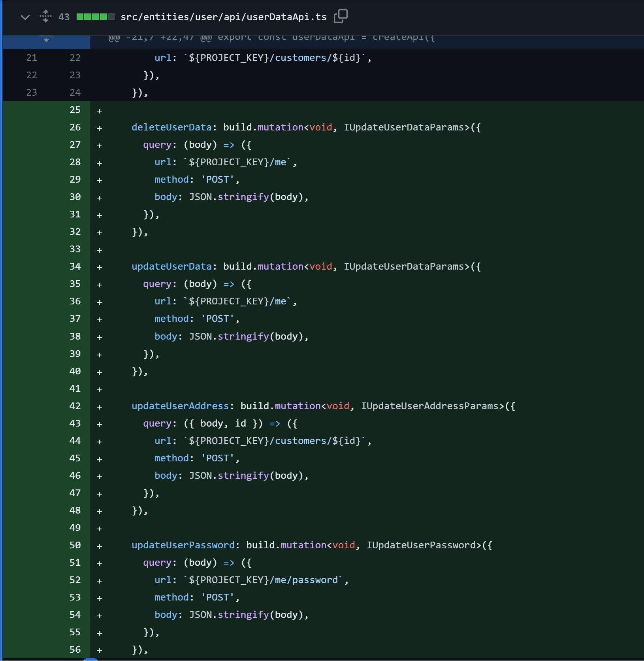
Task: Click the plus marker on line 44
Action: pyautogui.click(x=99, y=442)
